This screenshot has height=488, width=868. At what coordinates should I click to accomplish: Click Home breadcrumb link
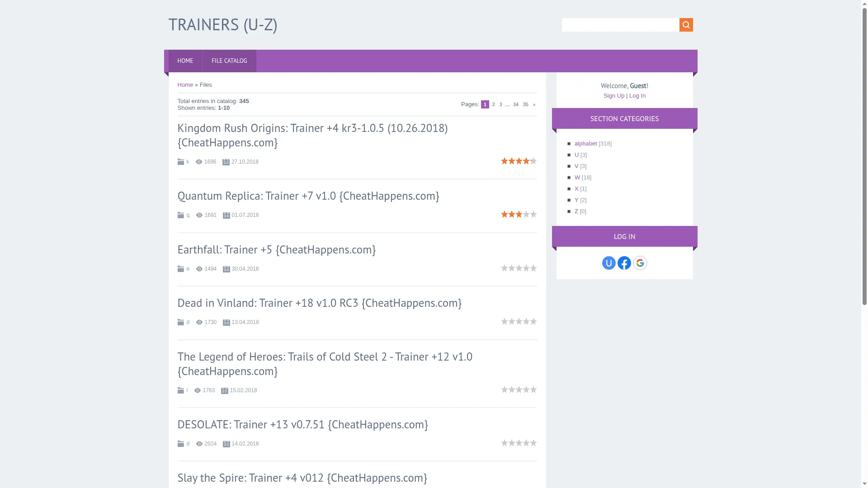185,85
